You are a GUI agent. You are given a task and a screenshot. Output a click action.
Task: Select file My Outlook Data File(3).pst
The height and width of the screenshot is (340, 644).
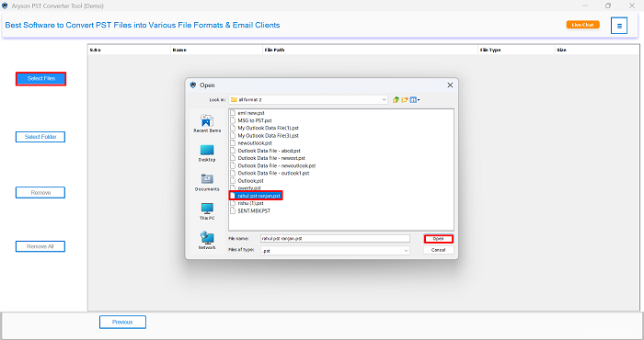265,135
